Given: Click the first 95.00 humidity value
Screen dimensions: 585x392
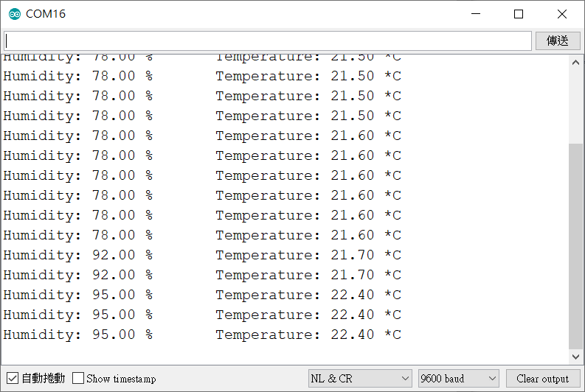Looking at the screenshot, I should click(x=114, y=295).
